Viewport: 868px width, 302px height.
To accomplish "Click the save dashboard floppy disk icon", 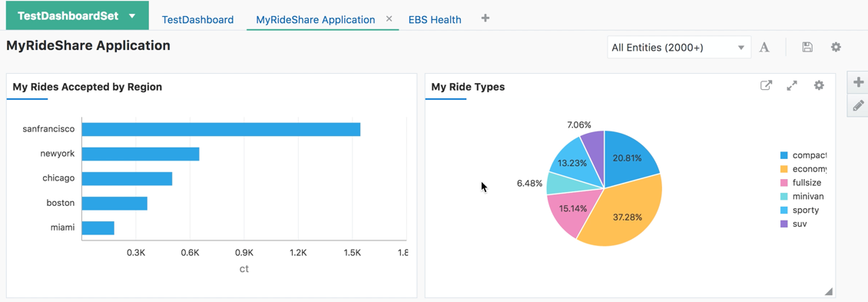I will pos(807,47).
